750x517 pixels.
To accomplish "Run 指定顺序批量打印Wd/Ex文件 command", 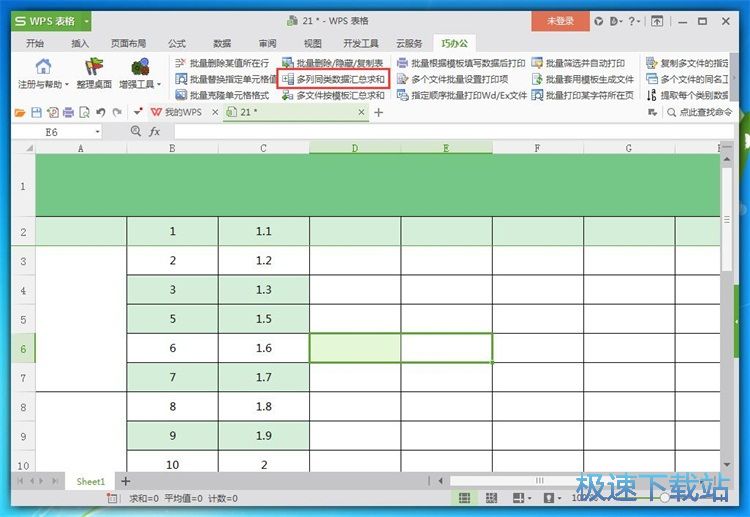I will tap(462, 95).
